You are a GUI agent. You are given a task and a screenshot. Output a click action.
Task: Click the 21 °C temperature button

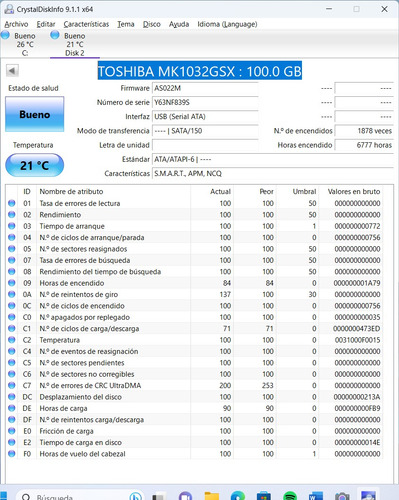[x=35, y=165]
